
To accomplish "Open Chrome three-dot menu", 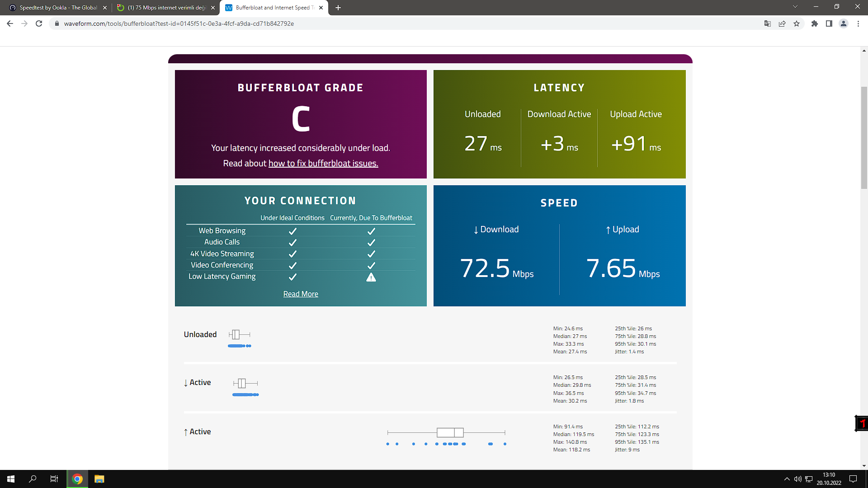I will (x=858, y=23).
